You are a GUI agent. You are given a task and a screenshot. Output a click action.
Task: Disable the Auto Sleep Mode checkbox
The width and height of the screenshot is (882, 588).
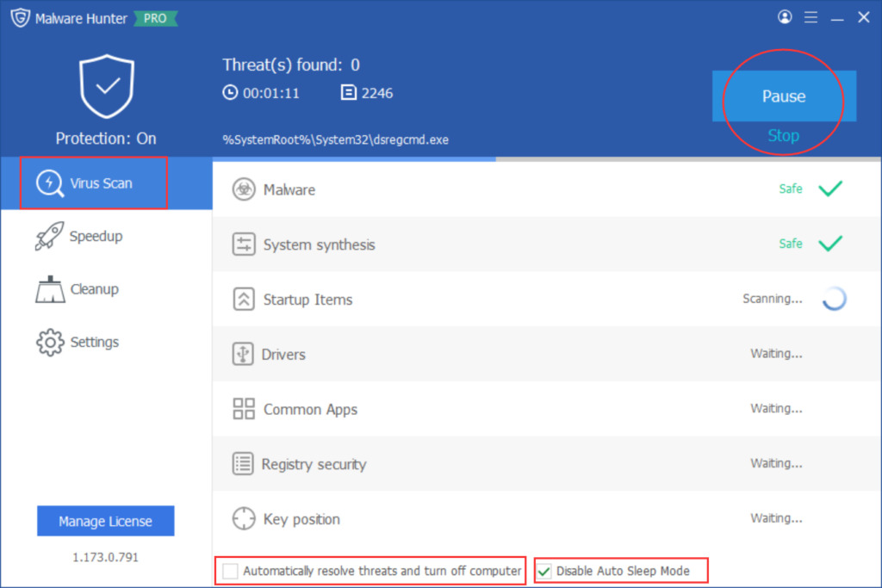(543, 570)
